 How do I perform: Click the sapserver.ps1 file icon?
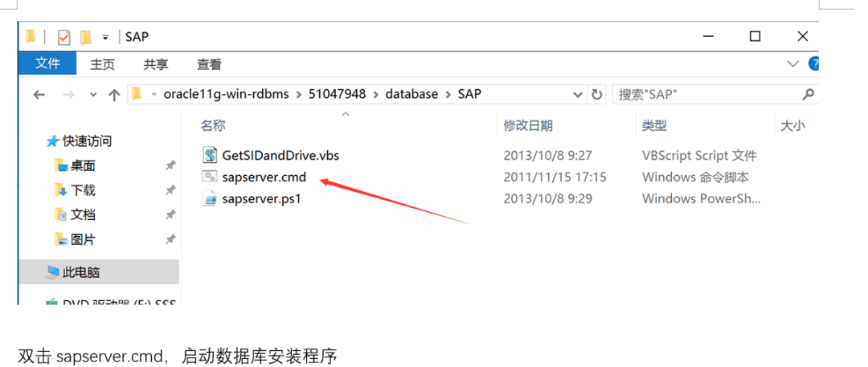[x=209, y=198]
